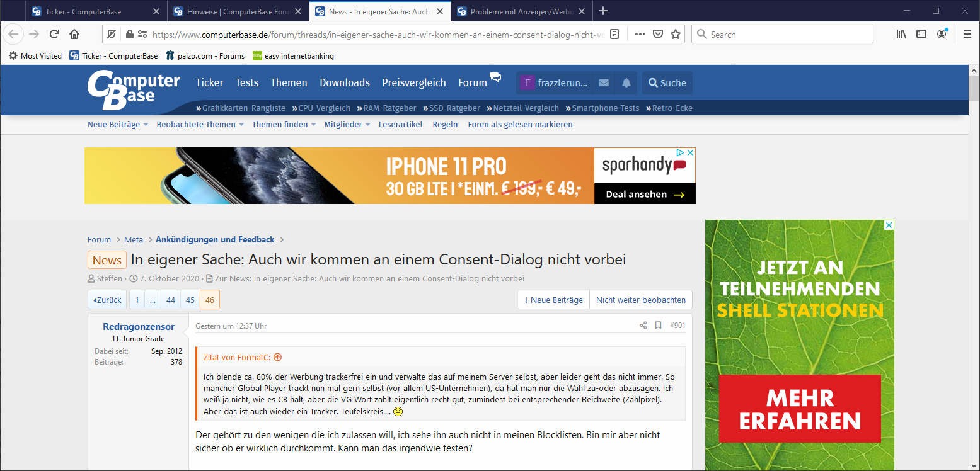Open Downloads in site navigation
980x471 pixels.
(x=345, y=82)
